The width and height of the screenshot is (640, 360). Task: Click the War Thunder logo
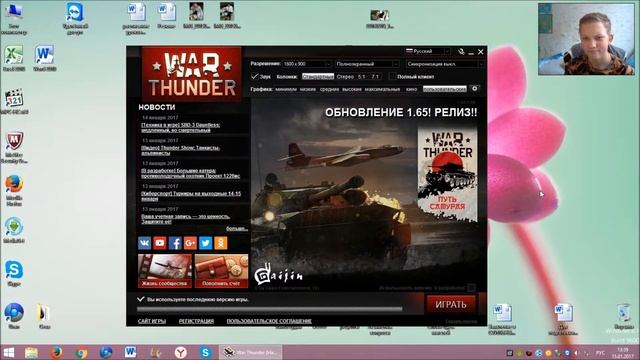point(191,73)
